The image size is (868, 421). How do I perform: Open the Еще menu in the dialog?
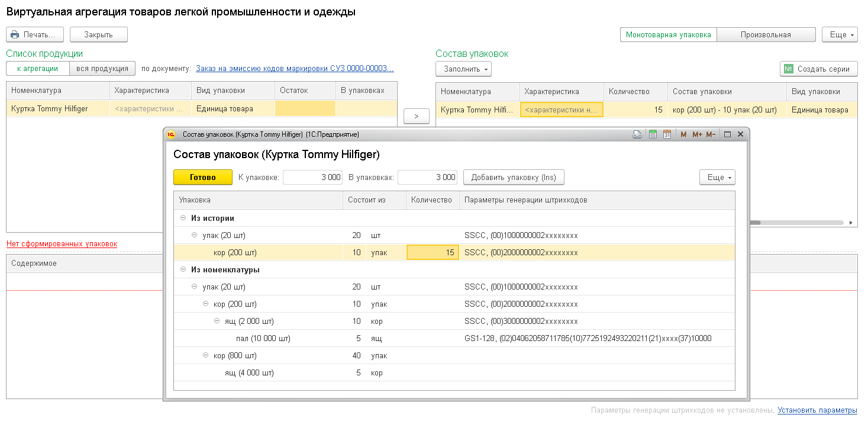[x=717, y=177]
